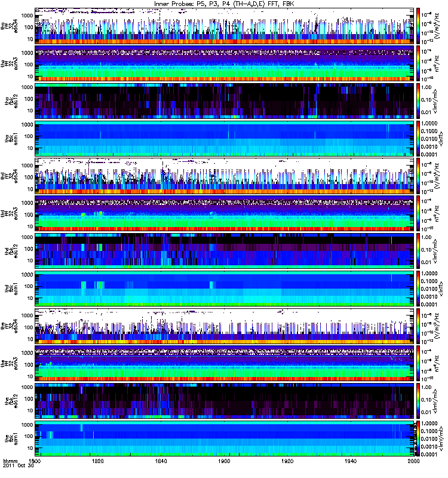Click the 'thd fbk edc12' y-axis label
448x478 pixels.
tap(11, 251)
